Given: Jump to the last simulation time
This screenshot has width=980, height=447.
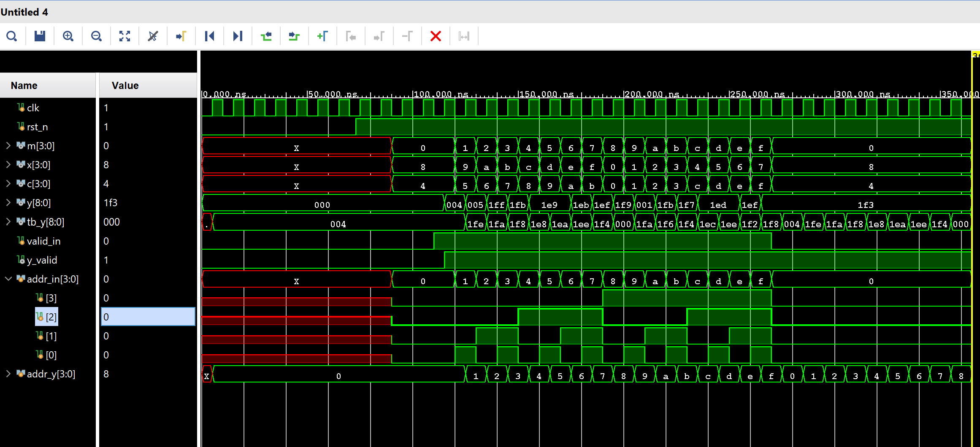Looking at the screenshot, I should [x=237, y=36].
